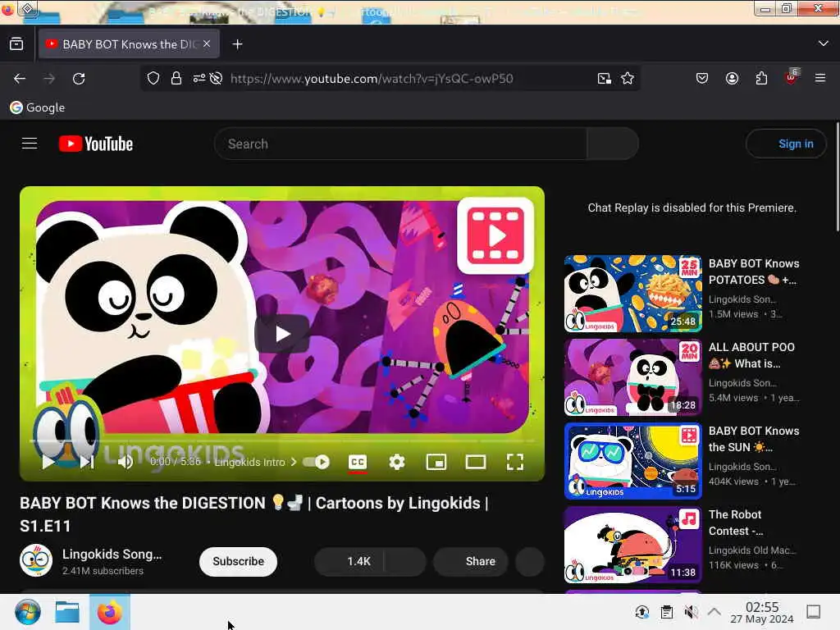
Task: Go to YouTube home via logo
Action: click(x=96, y=144)
